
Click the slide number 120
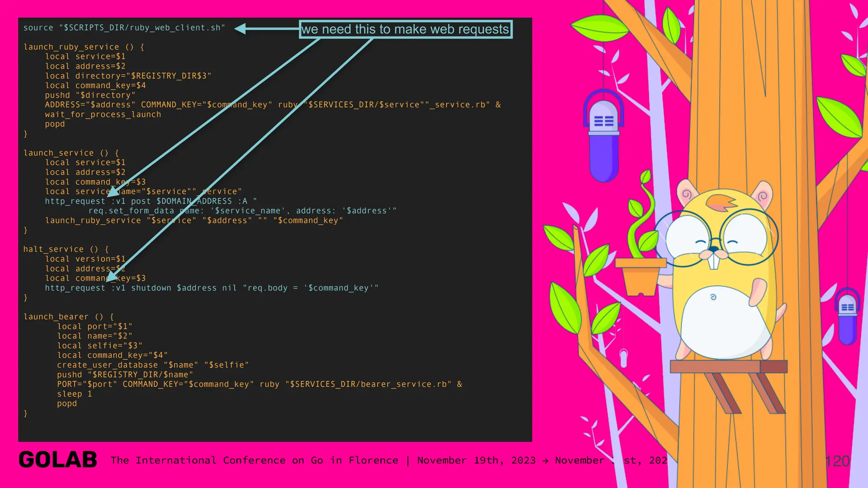click(x=837, y=461)
